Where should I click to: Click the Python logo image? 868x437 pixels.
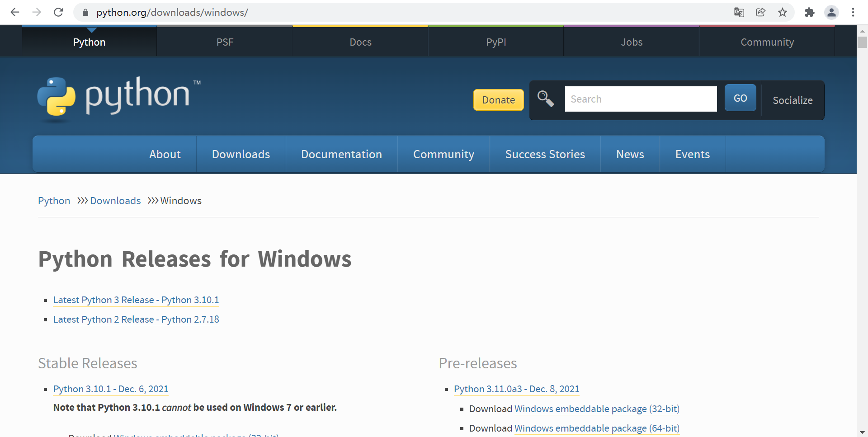(x=119, y=99)
